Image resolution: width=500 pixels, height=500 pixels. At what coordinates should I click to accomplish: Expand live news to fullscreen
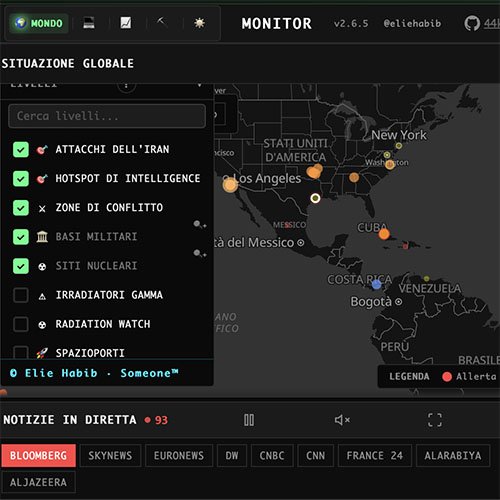435,420
